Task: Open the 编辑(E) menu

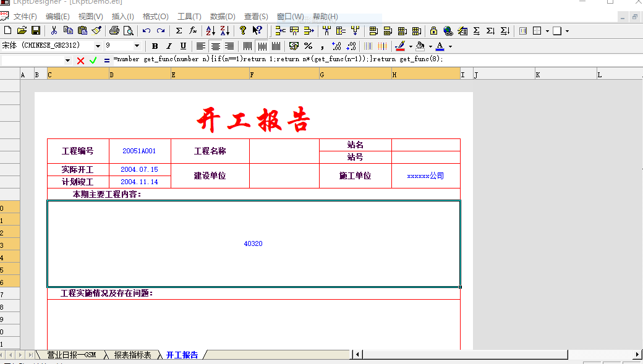Action: (x=57, y=17)
